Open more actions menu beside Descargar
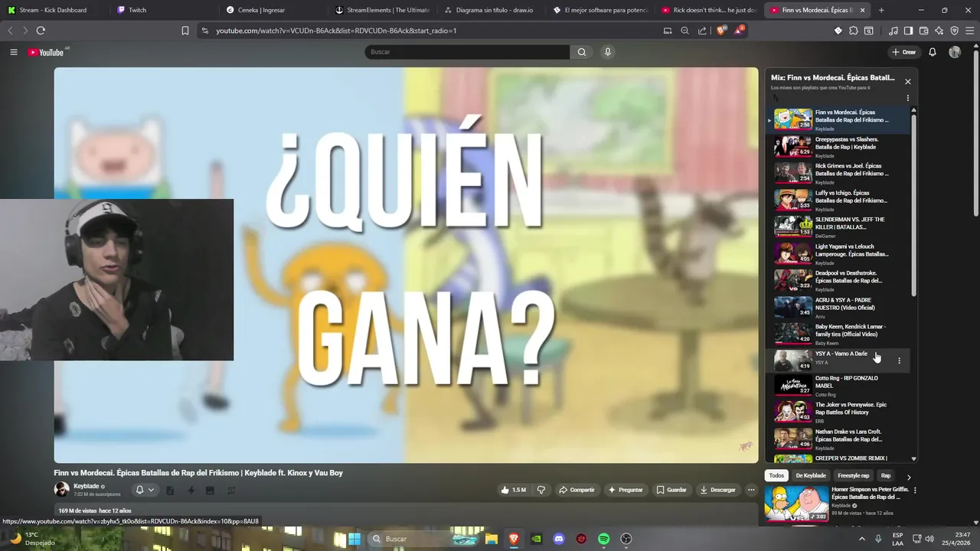Viewport: 980px width, 551px height. 751,490
